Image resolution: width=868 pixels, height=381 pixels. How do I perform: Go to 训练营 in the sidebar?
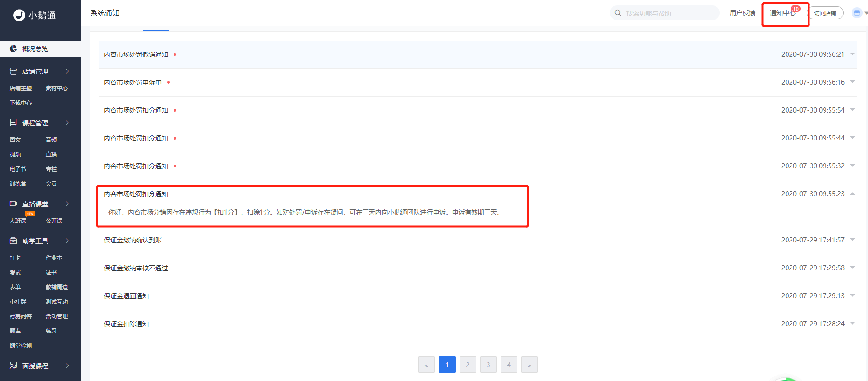(18, 184)
